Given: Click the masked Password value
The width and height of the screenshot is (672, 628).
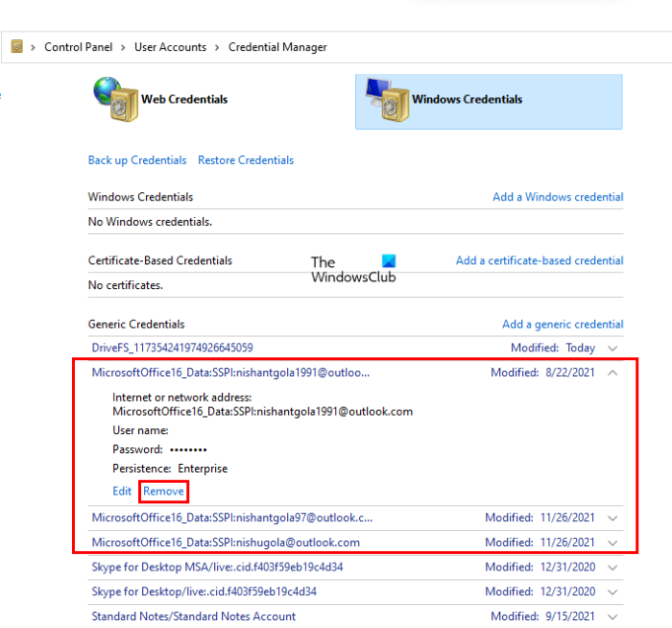Looking at the screenshot, I should [x=188, y=449].
